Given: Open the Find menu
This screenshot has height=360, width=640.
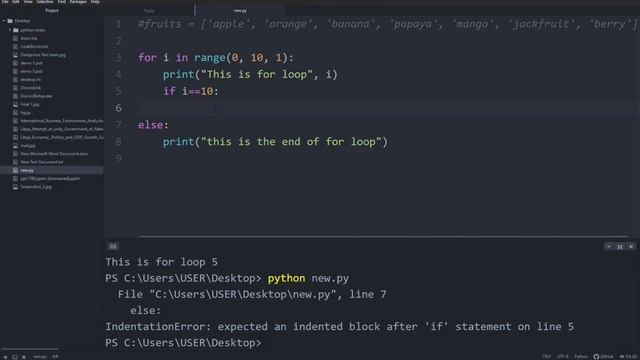Looking at the screenshot, I should 61,2.
